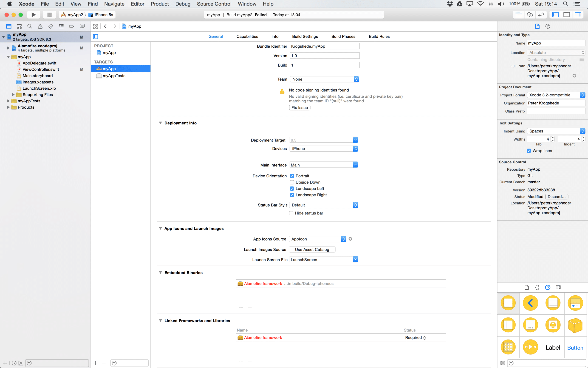Open the Team dropdown
The image size is (588, 368).
coord(324,79)
